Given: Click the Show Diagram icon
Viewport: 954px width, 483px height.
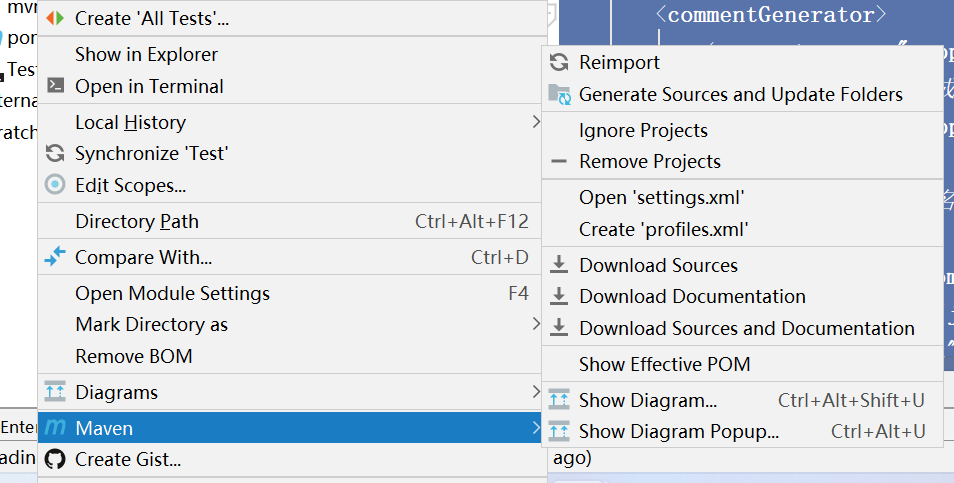Looking at the screenshot, I should click(559, 401).
